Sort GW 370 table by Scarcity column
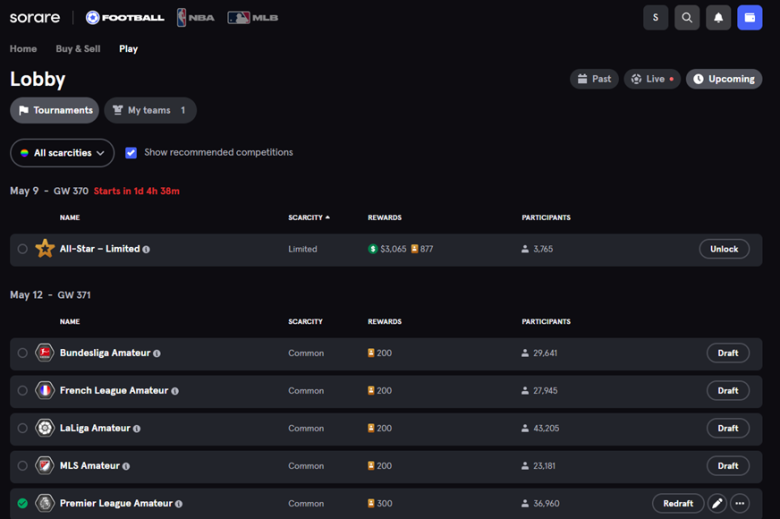 (x=308, y=217)
